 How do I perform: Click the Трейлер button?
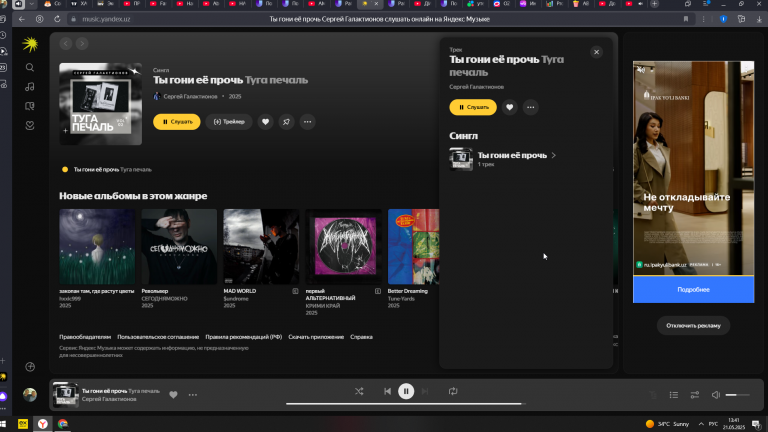tap(229, 121)
